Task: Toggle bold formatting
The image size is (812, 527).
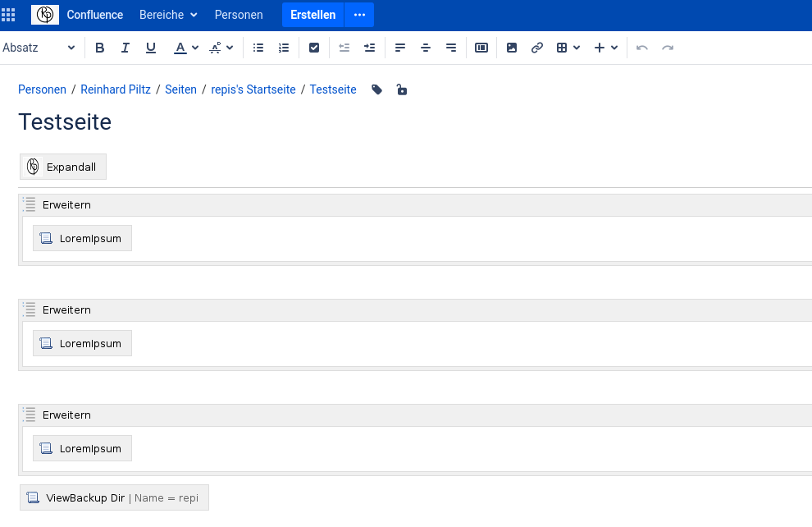Action: [100, 48]
